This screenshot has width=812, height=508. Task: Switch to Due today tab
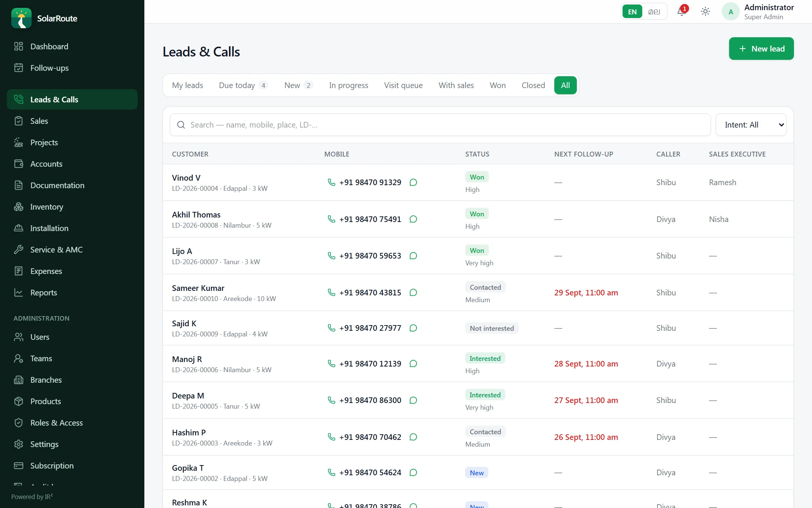pyautogui.click(x=243, y=85)
